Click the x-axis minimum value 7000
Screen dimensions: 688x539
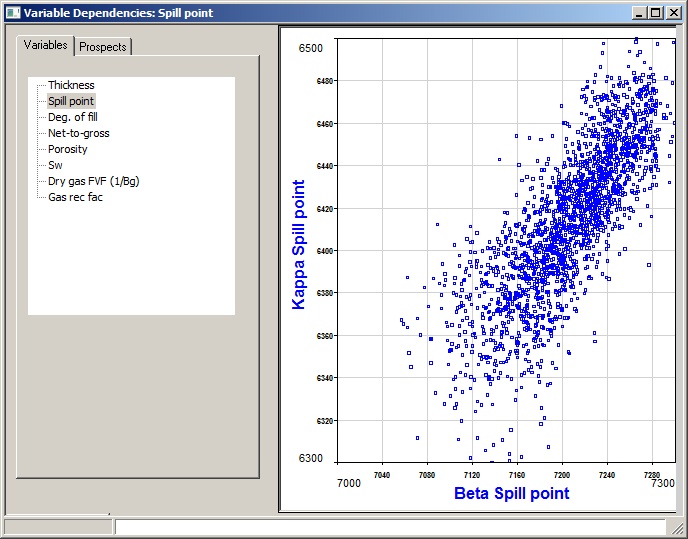[x=349, y=483]
